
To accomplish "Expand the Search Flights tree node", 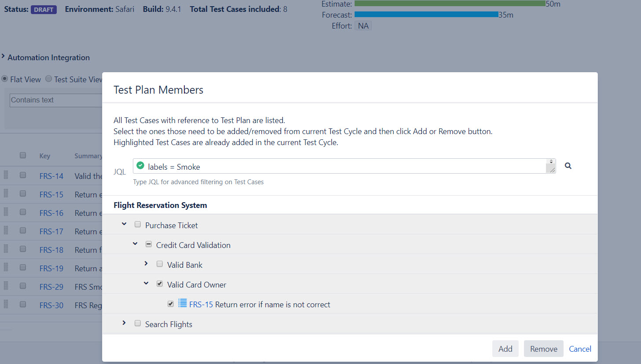I will click(124, 323).
